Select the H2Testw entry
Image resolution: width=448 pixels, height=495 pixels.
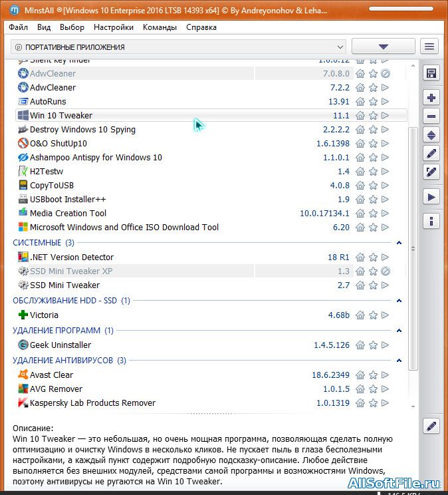coord(47,172)
